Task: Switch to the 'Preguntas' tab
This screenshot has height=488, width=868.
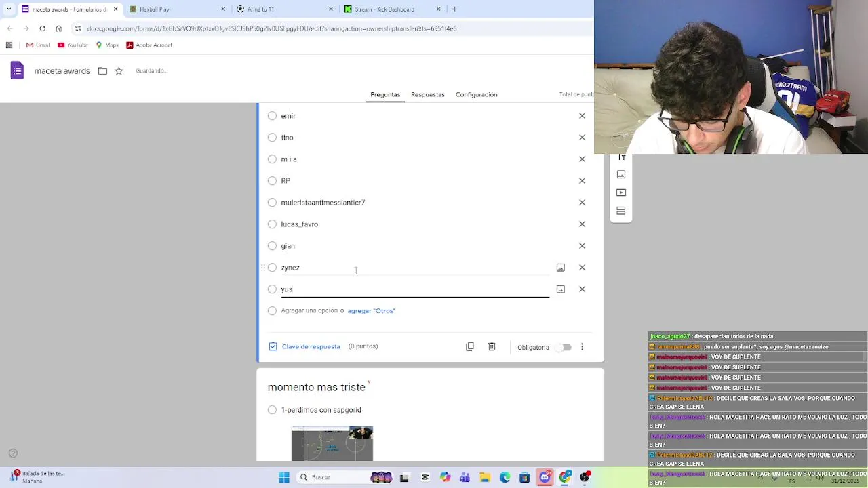Action: click(385, 94)
